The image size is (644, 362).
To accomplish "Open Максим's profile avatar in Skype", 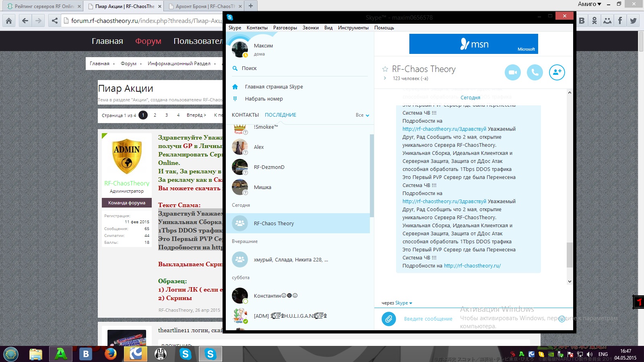I will coord(240,49).
